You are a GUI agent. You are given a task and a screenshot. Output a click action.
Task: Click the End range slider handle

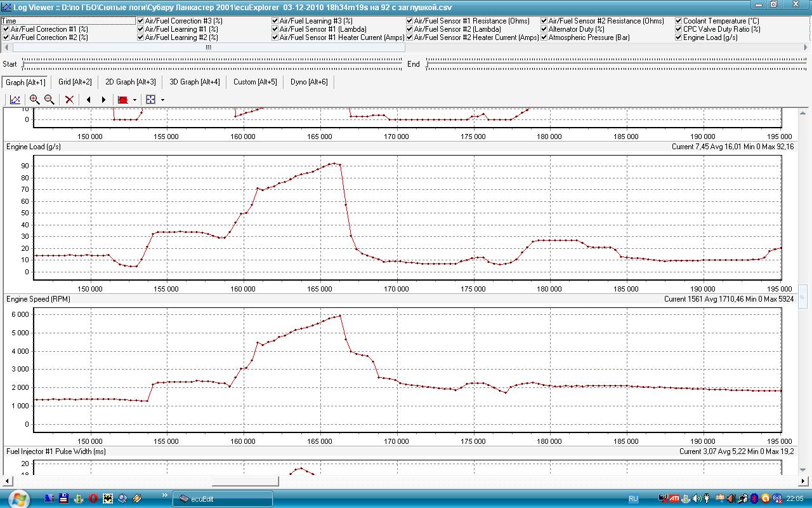(x=427, y=63)
